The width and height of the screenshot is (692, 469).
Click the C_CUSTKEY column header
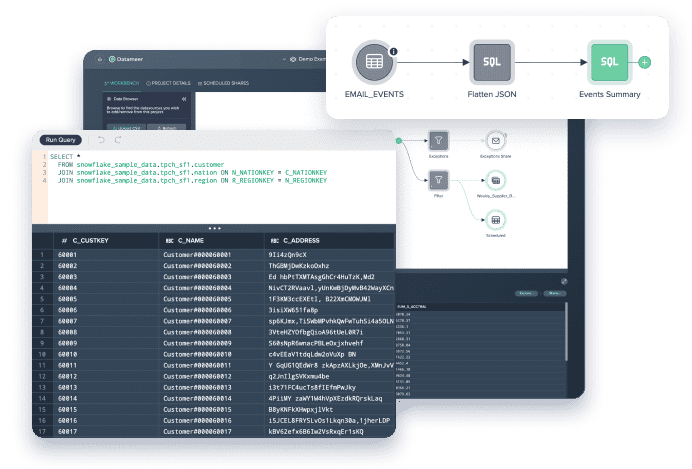(x=106, y=240)
